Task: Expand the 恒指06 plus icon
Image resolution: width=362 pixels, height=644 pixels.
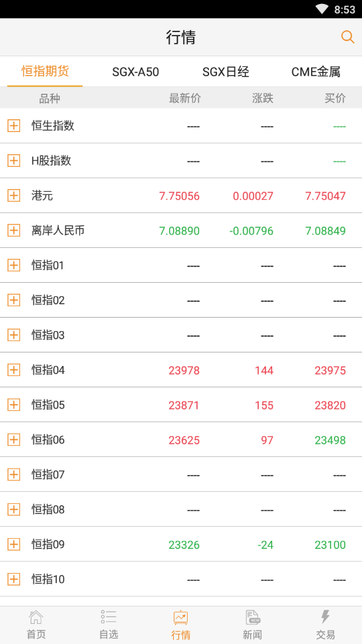Action: [x=13, y=440]
